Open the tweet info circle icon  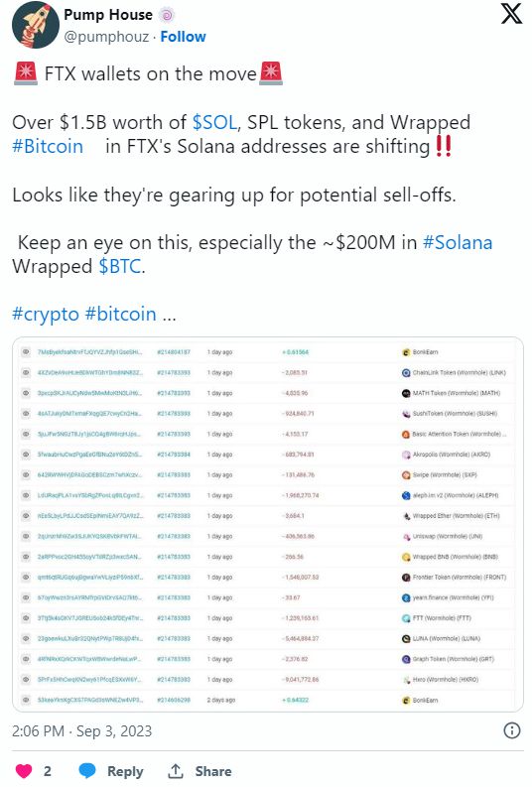pos(511,730)
